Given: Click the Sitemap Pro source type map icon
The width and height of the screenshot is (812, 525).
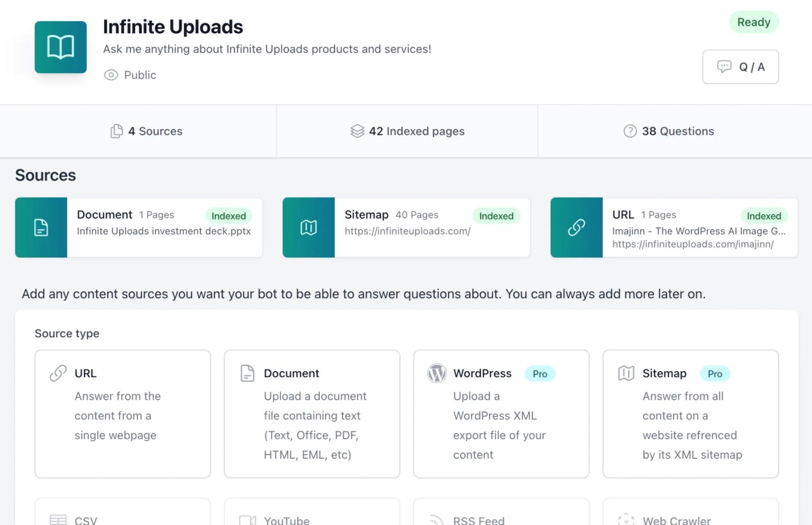Looking at the screenshot, I should coord(626,373).
